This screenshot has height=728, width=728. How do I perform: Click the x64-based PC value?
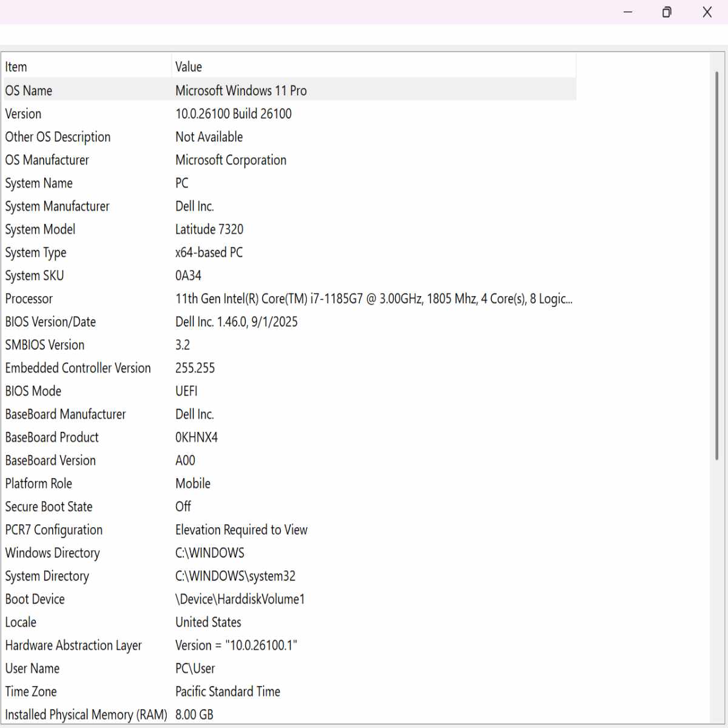tap(209, 252)
